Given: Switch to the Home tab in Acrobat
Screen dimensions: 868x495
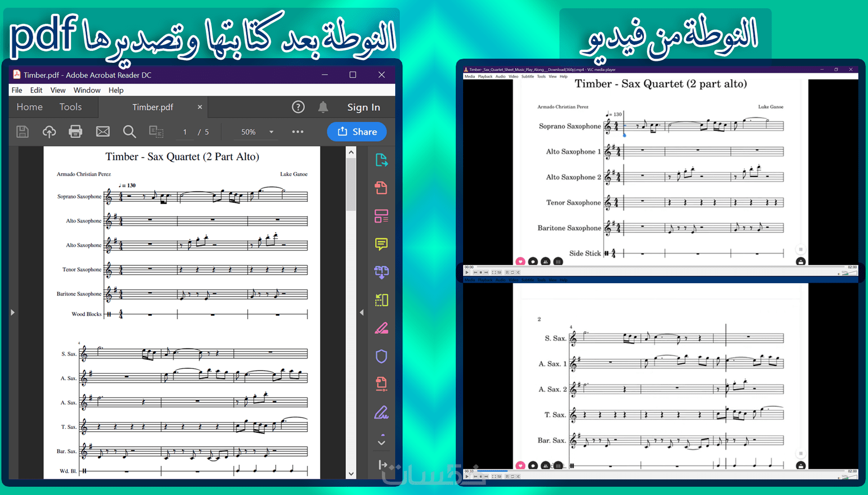Looking at the screenshot, I should 30,107.
